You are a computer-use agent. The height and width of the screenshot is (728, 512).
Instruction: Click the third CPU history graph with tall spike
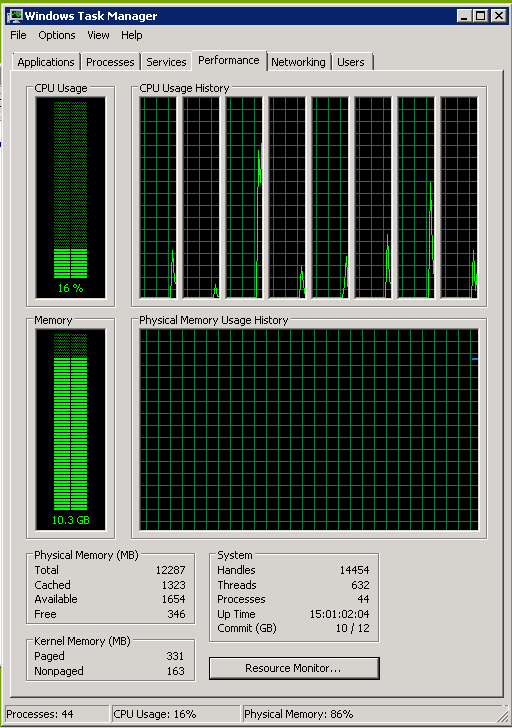point(244,198)
